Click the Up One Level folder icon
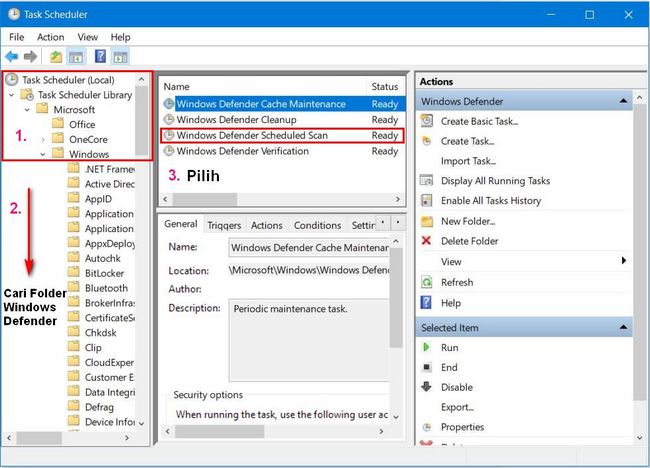650x468 pixels. coord(56,57)
